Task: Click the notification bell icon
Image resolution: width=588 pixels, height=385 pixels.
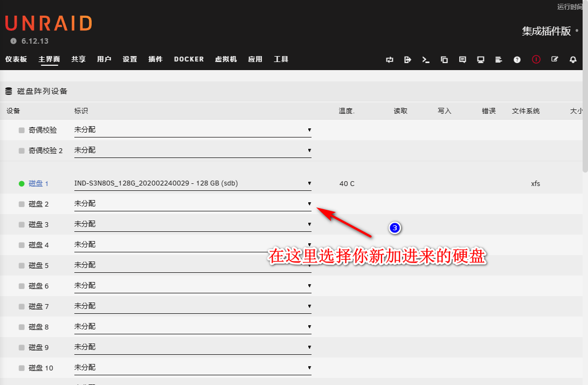Action: [573, 60]
